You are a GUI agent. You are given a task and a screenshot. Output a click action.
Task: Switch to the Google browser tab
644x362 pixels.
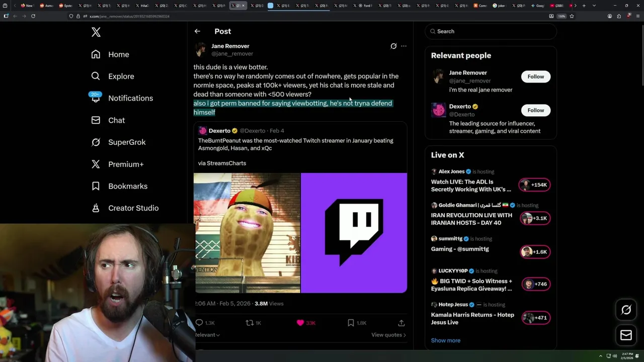click(x=538, y=6)
